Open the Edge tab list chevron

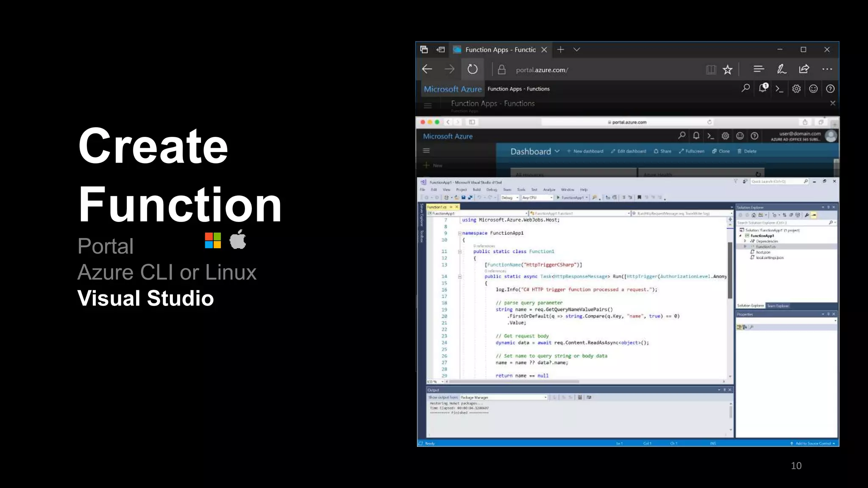point(576,50)
